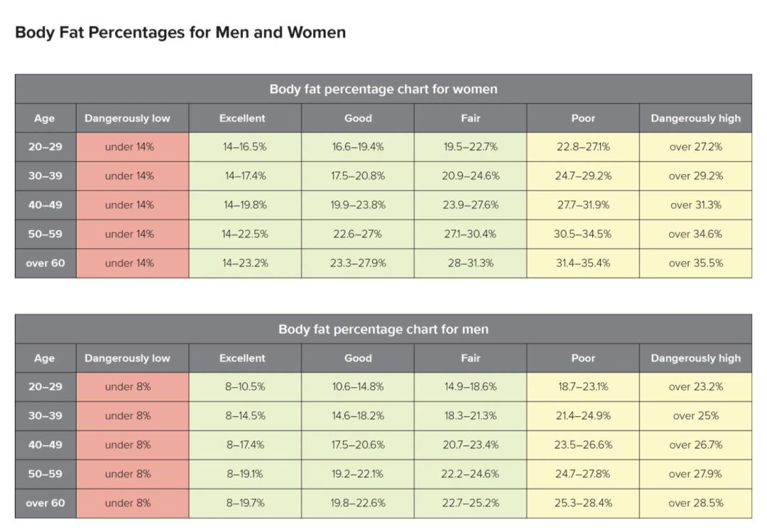Select men's over 60 age row label
Viewport: 767px width, 532px height.
pos(45,503)
